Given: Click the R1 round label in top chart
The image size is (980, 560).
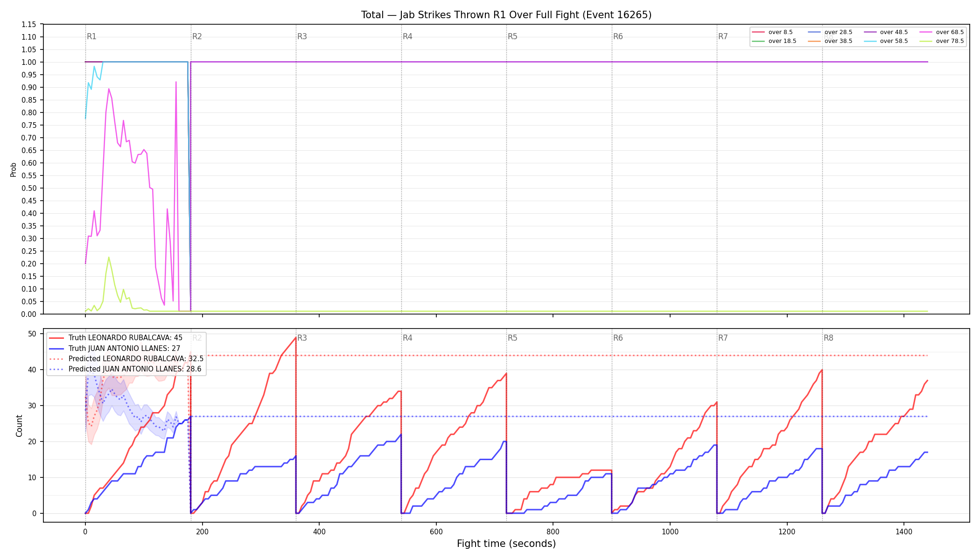Looking at the screenshot, I should point(91,36).
